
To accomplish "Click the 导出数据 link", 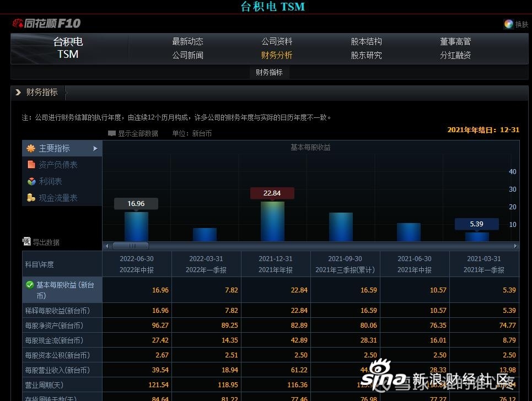I will tap(46, 242).
